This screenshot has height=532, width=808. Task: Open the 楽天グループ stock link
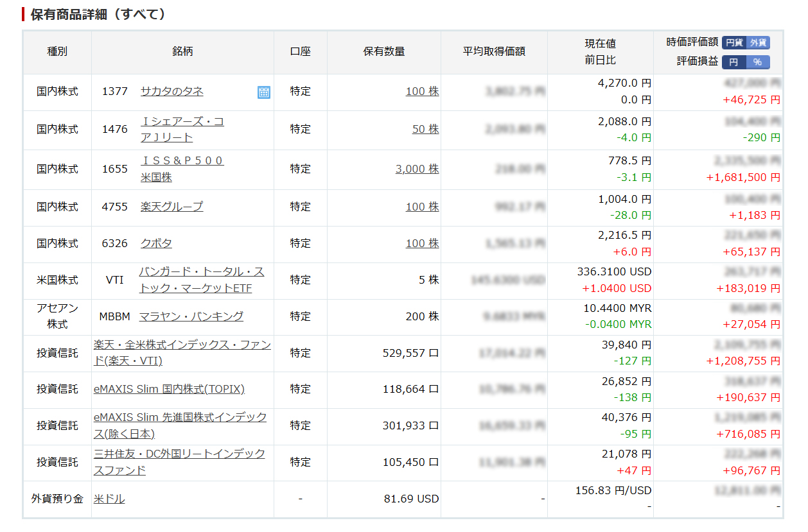(x=171, y=207)
